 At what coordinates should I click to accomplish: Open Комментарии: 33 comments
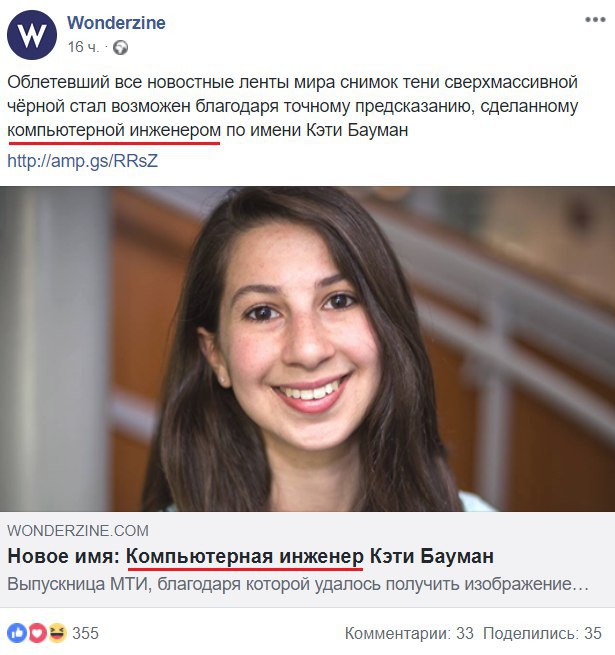pos(409,634)
